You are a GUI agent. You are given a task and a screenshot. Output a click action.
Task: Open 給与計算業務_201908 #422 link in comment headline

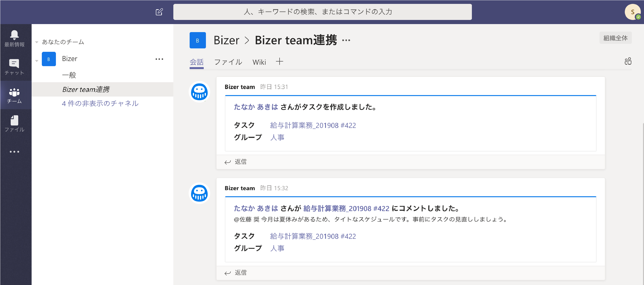coord(346,208)
